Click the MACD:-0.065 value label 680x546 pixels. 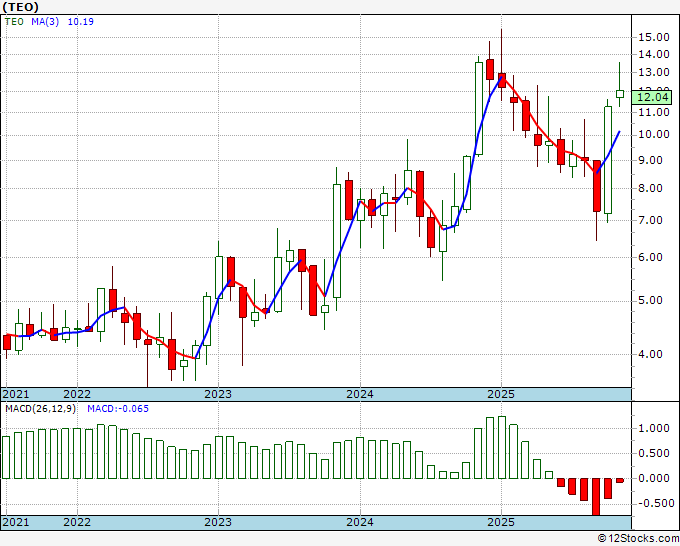click(x=118, y=409)
